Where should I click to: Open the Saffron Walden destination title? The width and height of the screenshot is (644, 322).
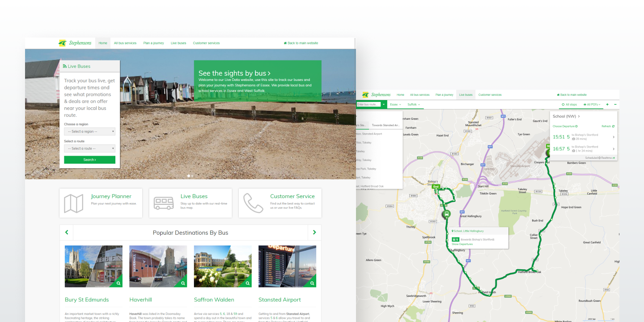[x=214, y=300]
